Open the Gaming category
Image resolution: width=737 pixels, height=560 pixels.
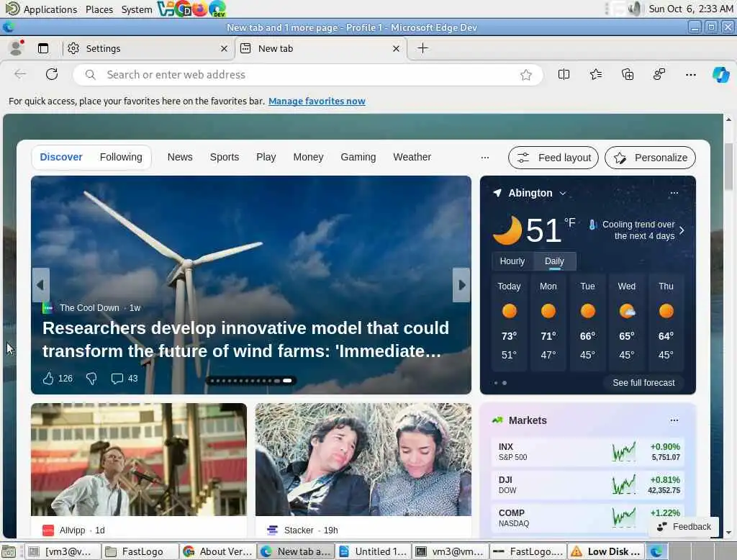(358, 157)
